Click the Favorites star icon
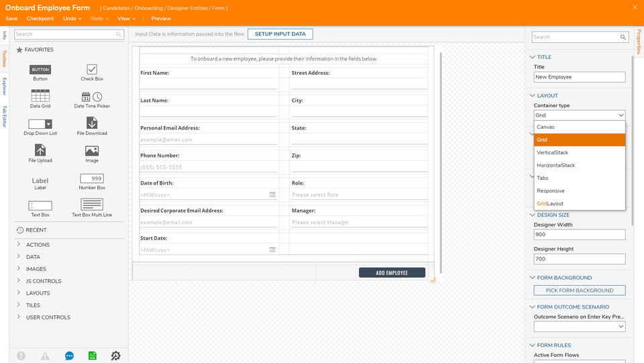 (x=19, y=50)
